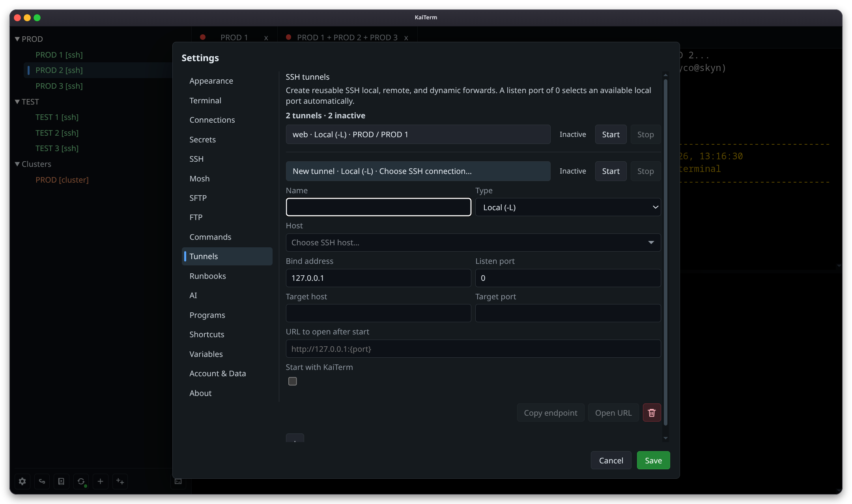Click the double-plus add multiple icon
Screen dimensions: 852x504
pos(120,481)
